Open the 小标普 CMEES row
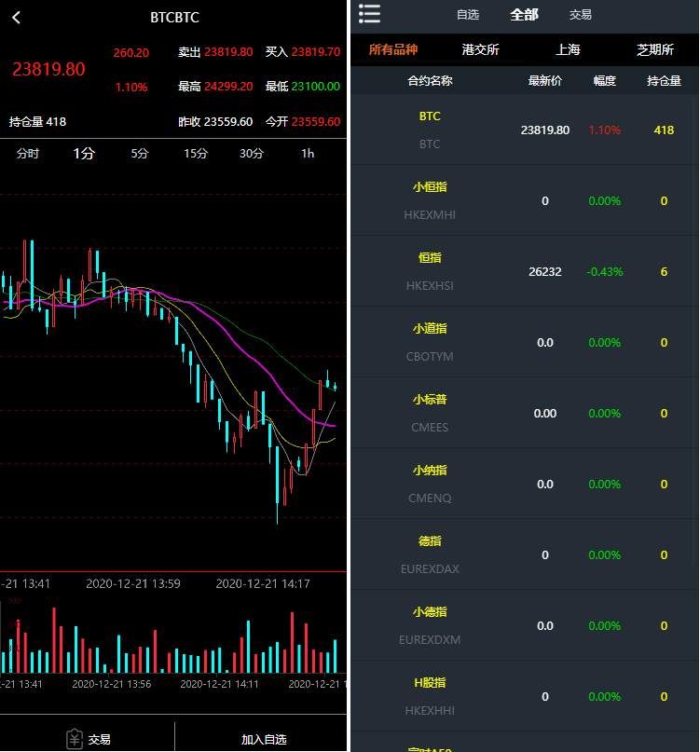Image resolution: width=700 pixels, height=752 pixels. (525, 414)
